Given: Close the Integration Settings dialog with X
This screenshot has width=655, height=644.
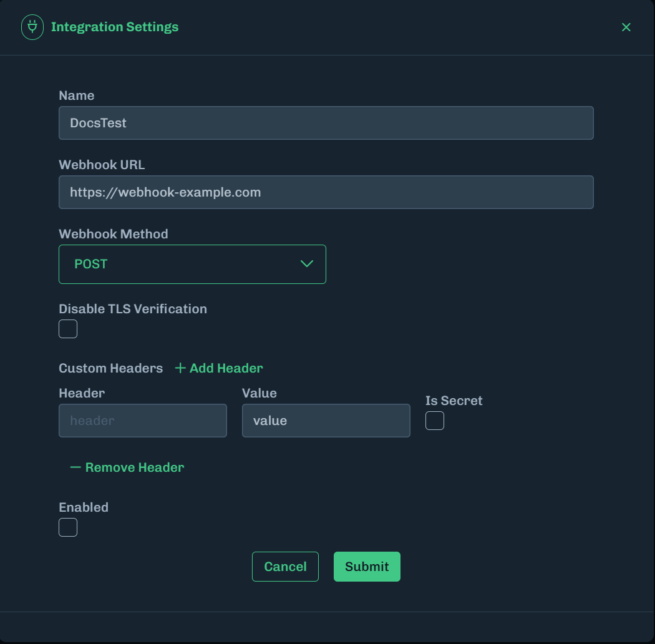Looking at the screenshot, I should tap(626, 27).
